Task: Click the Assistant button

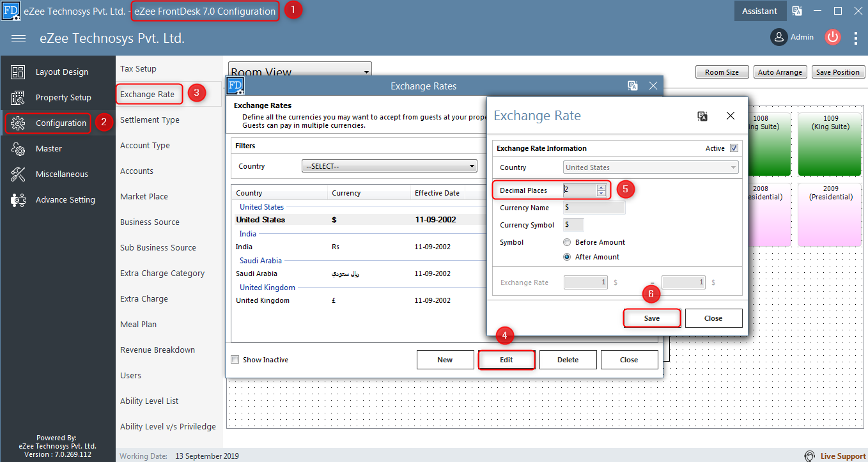Action: coord(759,11)
